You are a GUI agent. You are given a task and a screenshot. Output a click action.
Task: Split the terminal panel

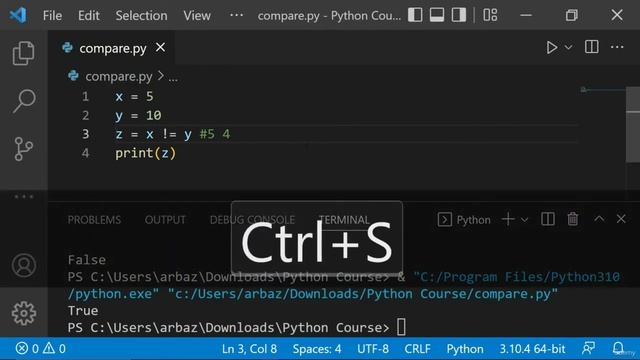[547, 219]
